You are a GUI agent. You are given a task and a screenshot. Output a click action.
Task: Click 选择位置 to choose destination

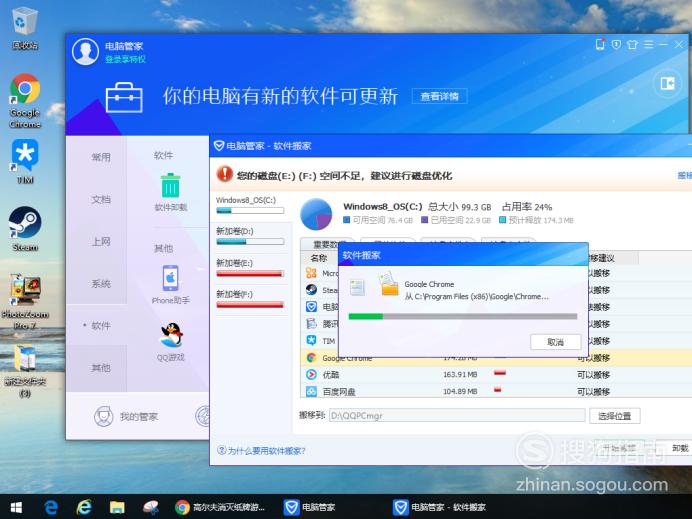click(x=614, y=416)
